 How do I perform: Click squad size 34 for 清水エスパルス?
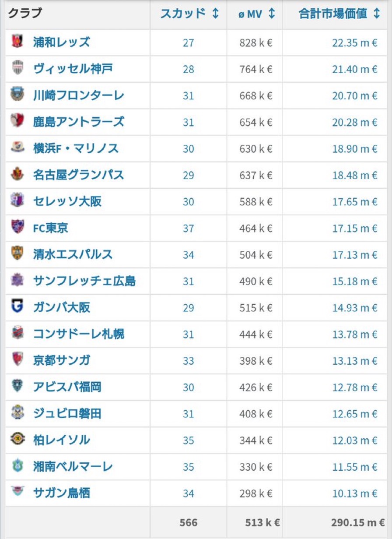189,254
